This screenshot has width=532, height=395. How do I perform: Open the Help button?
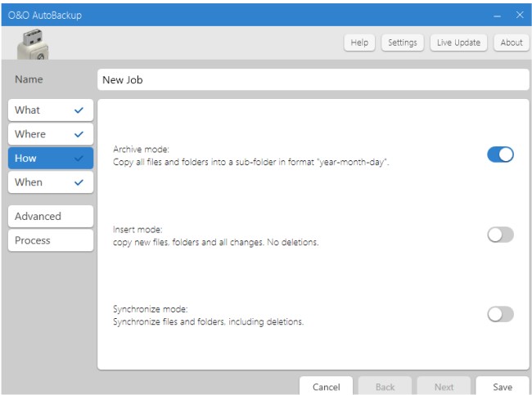click(x=359, y=43)
